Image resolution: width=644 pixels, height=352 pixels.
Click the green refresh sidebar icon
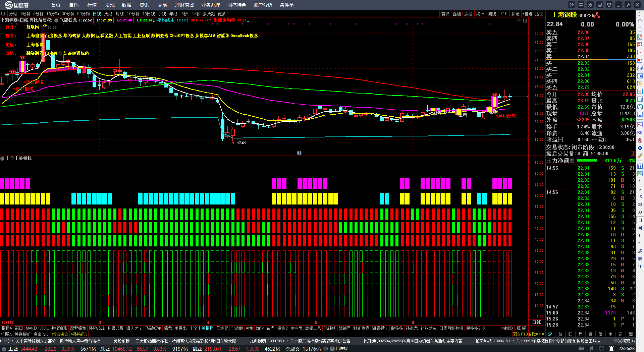(x=640, y=174)
